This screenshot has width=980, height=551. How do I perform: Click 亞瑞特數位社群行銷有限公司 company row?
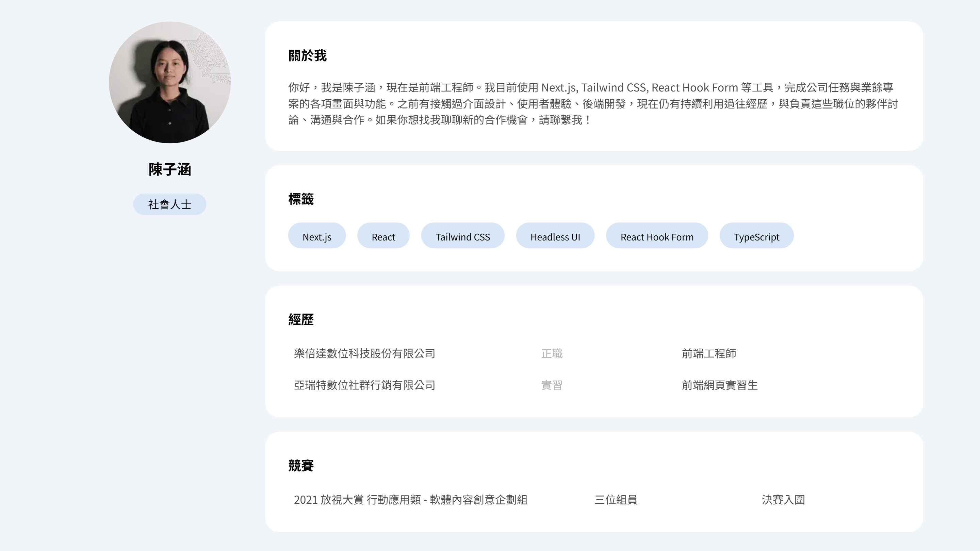point(364,385)
